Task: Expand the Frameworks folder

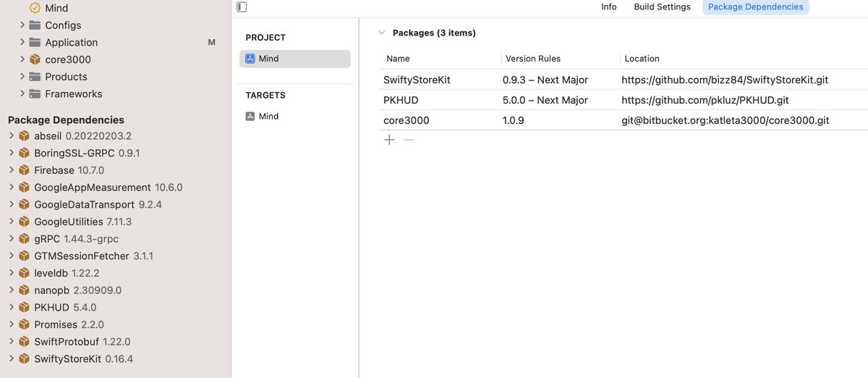Action: pos(22,94)
